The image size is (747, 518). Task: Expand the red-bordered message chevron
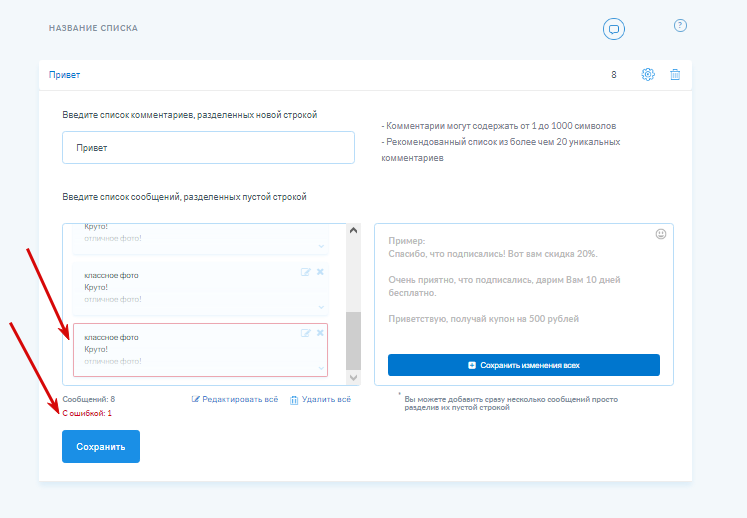tap(321, 368)
